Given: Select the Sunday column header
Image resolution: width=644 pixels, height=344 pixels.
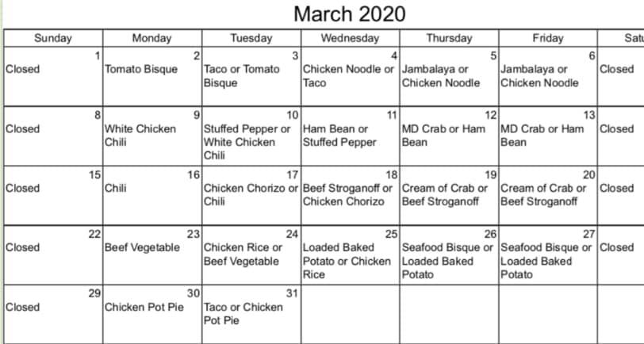Looking at the screenshot, I should 52,38.
